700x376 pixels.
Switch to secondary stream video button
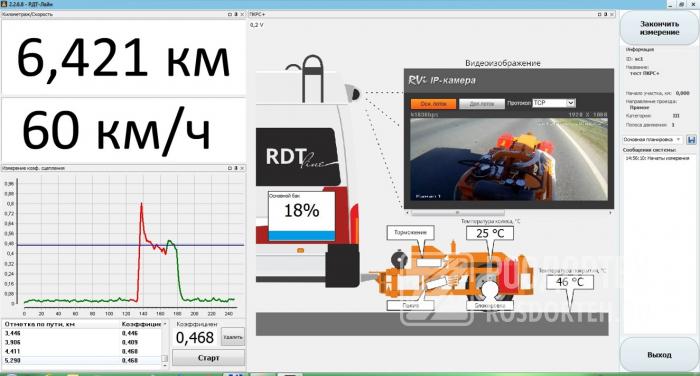(x=482, y=104)
